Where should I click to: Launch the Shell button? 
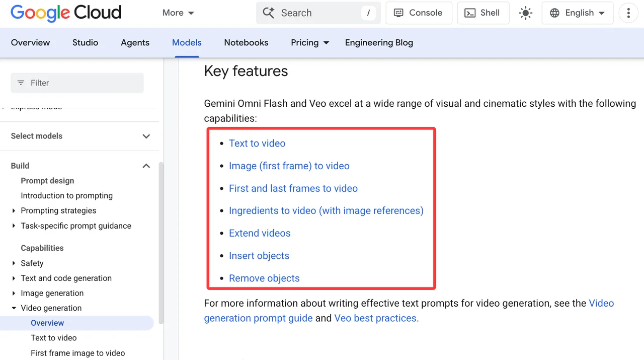point(483,13)
